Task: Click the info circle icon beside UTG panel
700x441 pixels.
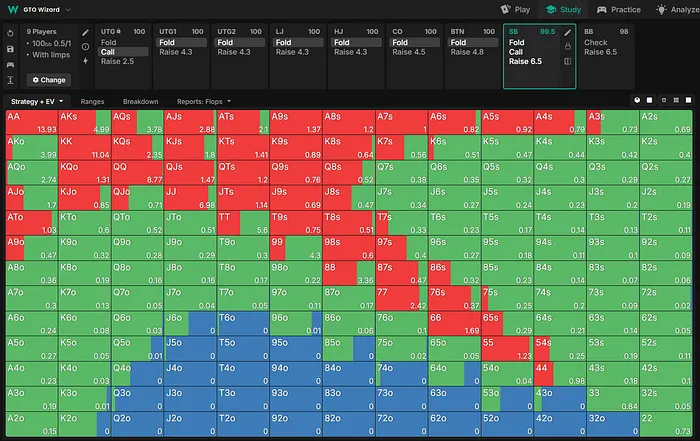Action: 85,46
